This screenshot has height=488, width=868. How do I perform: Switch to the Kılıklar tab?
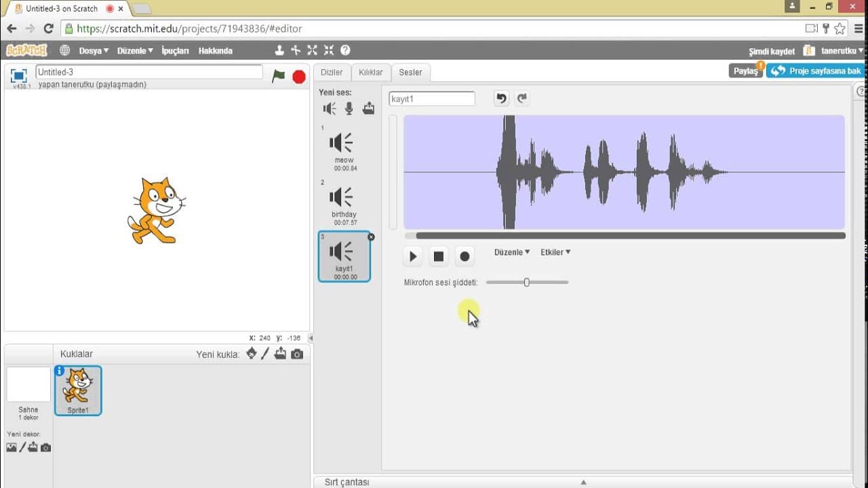pos(371,73)
